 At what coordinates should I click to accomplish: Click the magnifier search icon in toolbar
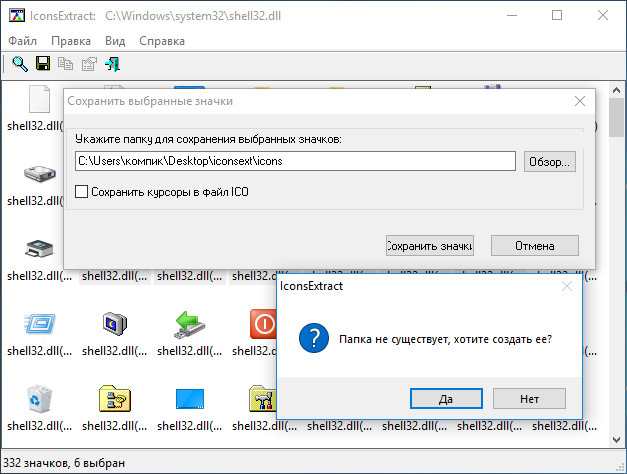[20, 64]
